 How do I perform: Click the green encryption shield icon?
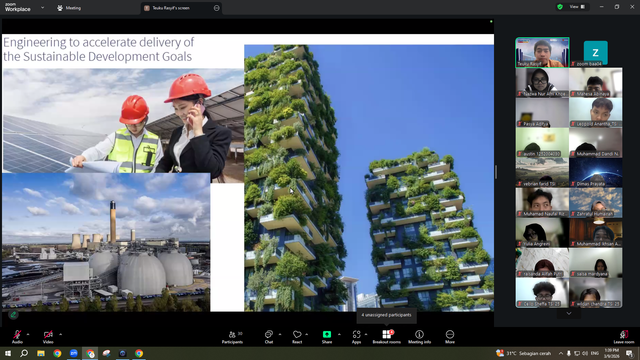[x=560, y=7]
